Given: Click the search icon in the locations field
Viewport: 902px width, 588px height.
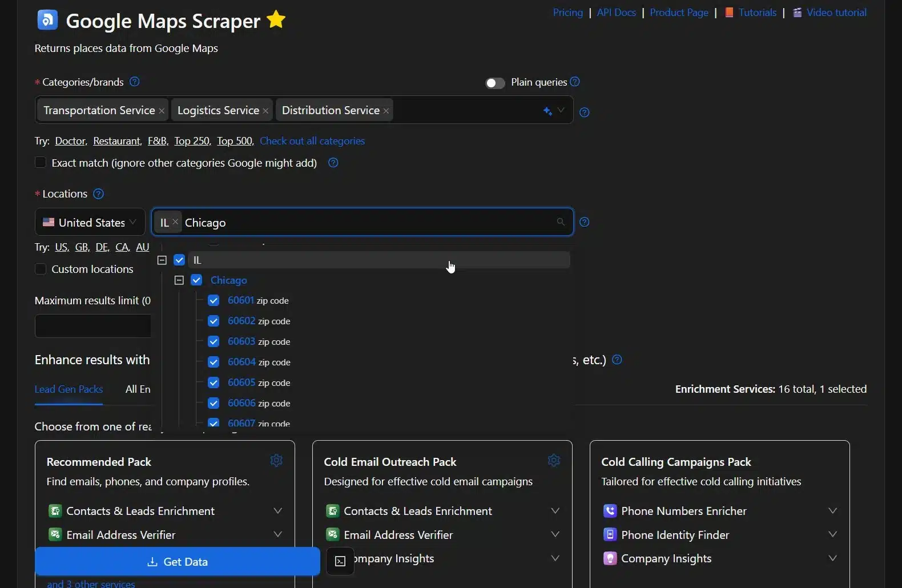Looking at the screenshot, I should (x=561, y=222).
